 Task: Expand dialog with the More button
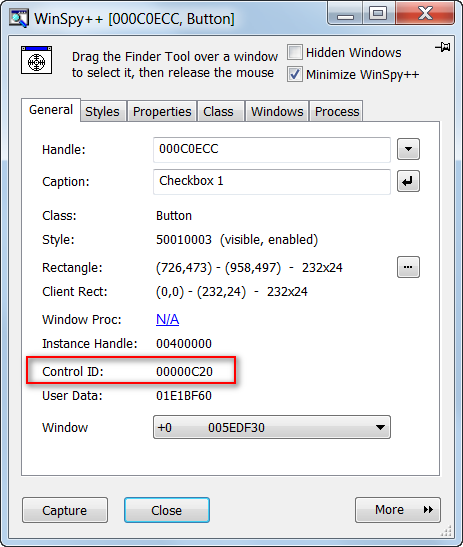398,510
